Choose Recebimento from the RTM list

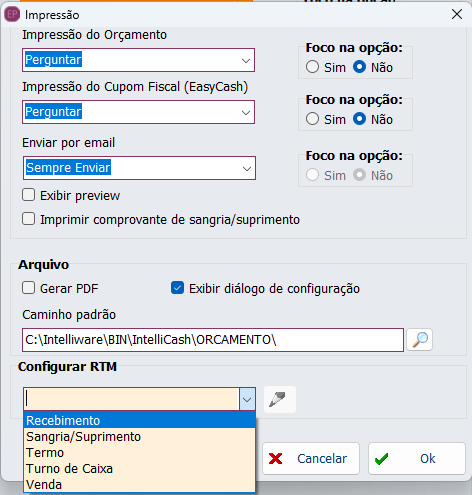(x=140, y=420)
